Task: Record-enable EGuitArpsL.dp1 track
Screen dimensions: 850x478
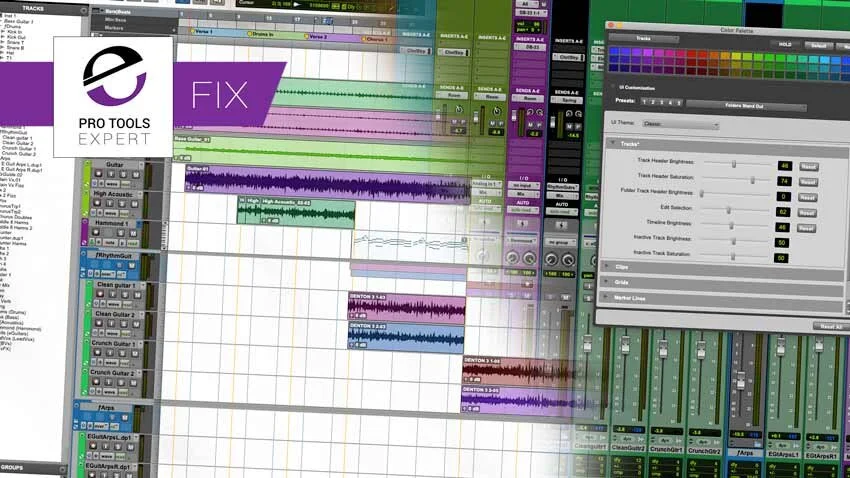Action: 93,446
